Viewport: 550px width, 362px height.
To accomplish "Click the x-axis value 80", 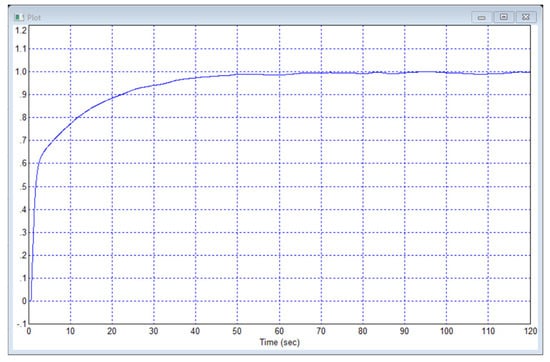I will [362, 331].
